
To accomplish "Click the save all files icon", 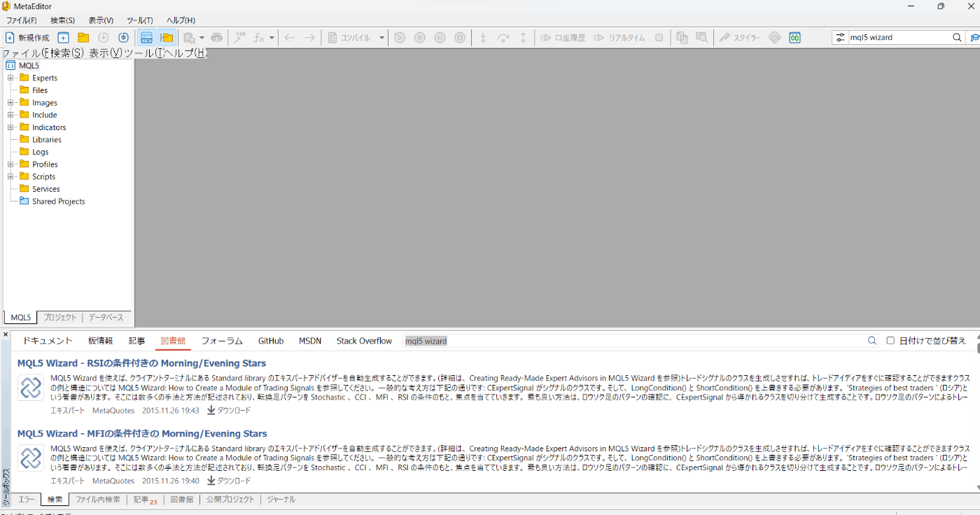I will click(x=123, y=38).
